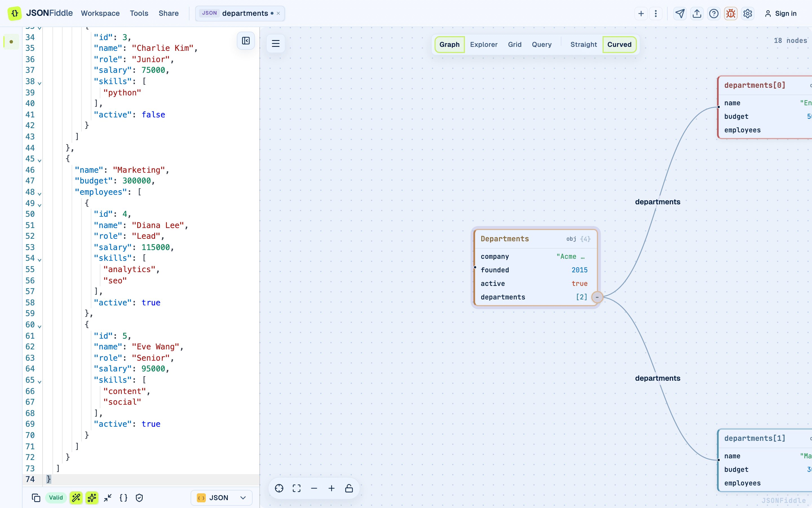Click the departments[0] node header
Image resolution: width=812 pixels, height=508 pixels.
click(765, 85)
